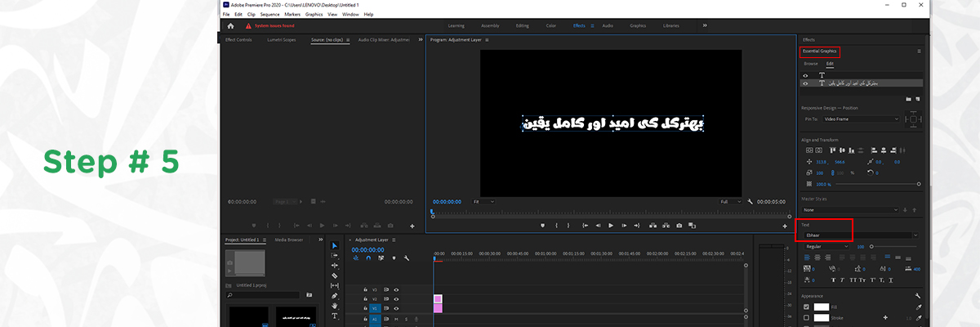Select the Ripple Edit tool
980x327 pixels.
click(334, 266)
